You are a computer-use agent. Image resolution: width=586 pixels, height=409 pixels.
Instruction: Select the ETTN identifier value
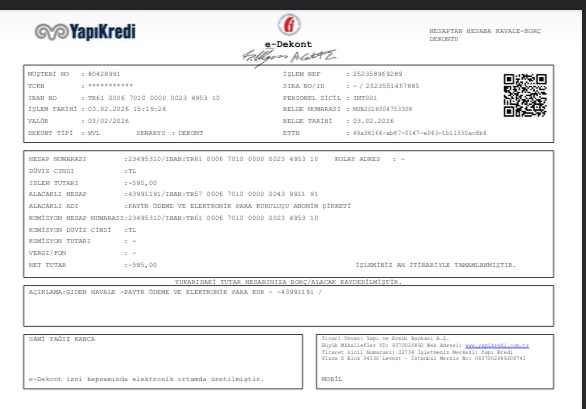point(419,133)
